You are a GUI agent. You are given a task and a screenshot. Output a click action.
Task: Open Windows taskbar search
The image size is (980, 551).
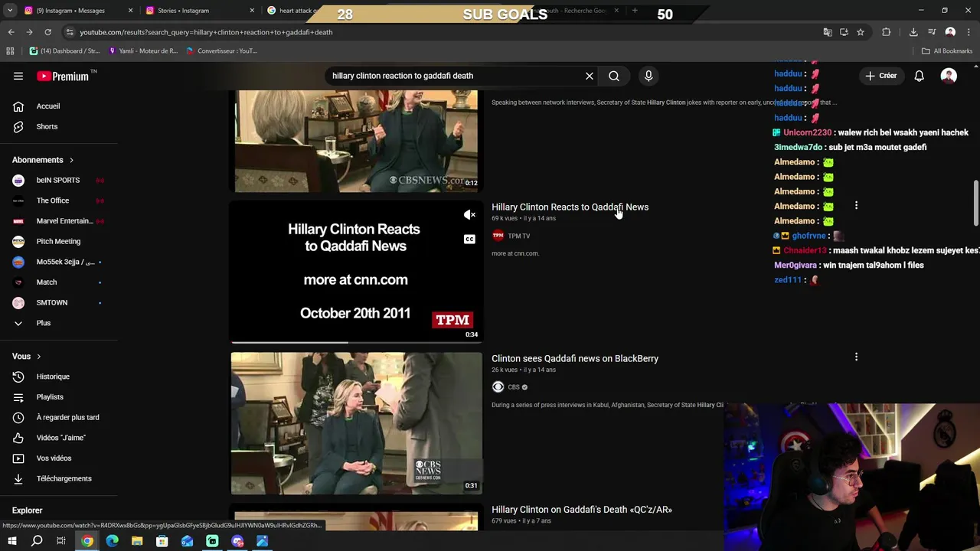[x=37, y=541]
